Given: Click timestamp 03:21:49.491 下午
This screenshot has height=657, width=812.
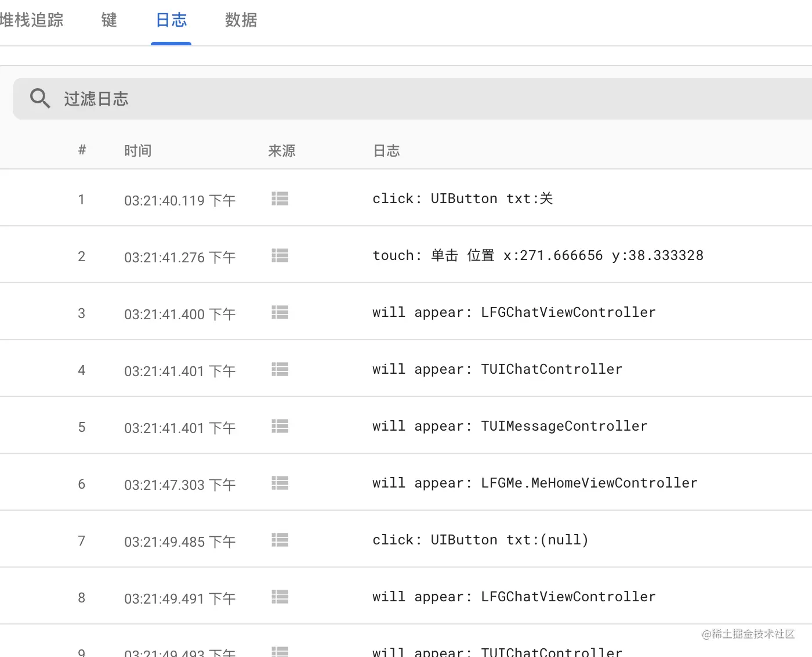Looking at the screenshot, I should (x=180, y=598).
